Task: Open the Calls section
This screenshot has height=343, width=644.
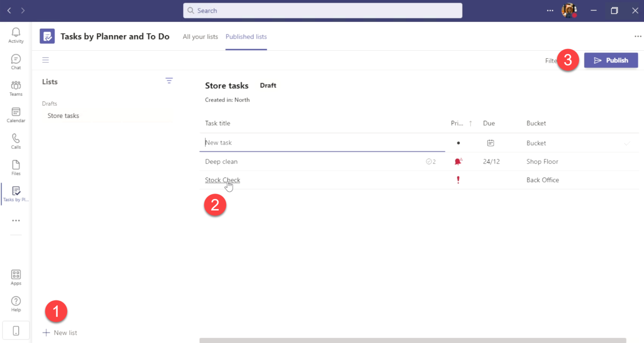Action: [16, 141]
